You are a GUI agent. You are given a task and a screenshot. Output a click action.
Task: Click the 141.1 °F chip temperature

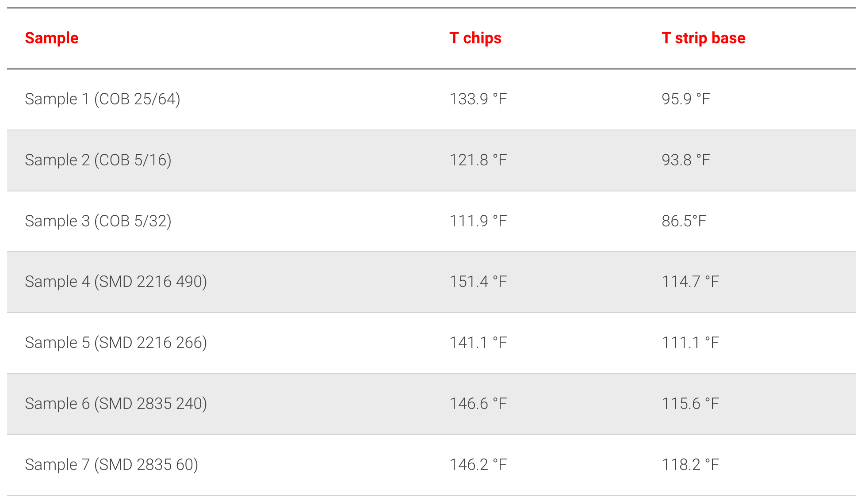pyautogui.click(x=478, y=343)
